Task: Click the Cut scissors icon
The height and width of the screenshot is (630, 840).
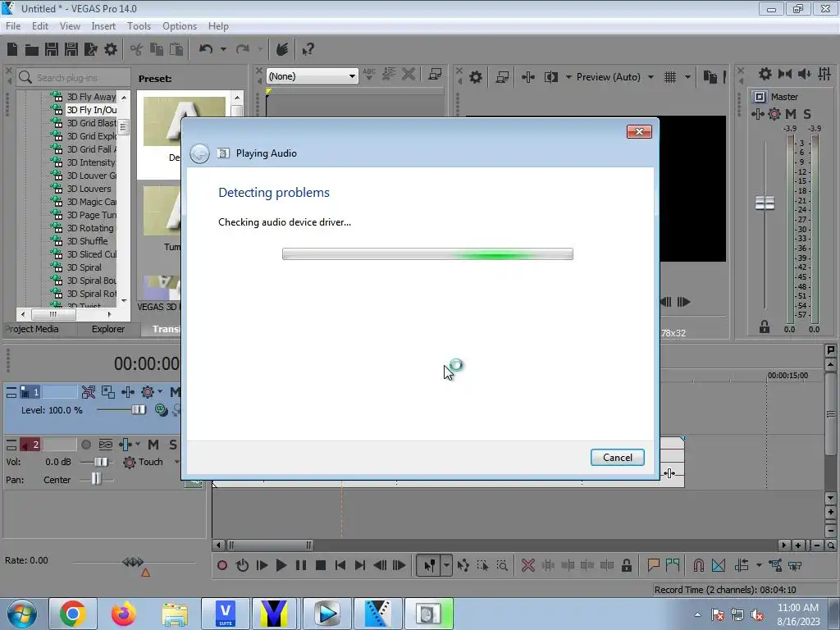Action: pos(137,50)
